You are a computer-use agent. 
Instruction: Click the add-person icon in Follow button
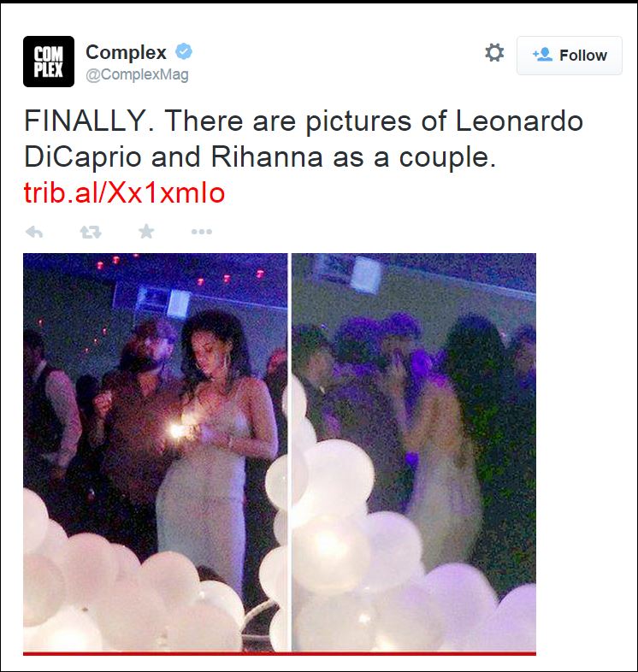[541, 55]
